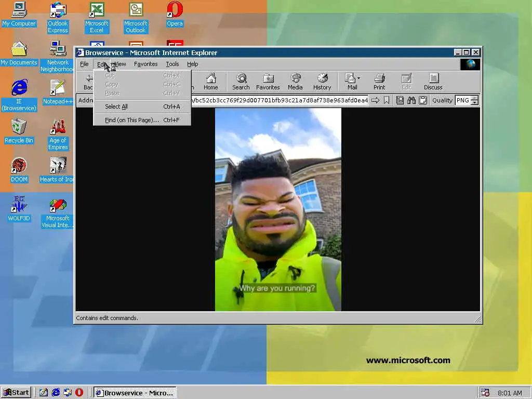Open the Help menu
Viewport: 532px width, 399px height.
pyautogui.click(x=192, y=64)
